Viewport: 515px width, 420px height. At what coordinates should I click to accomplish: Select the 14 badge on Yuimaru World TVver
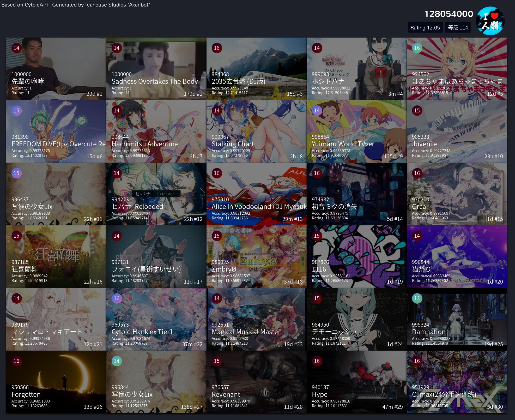(x=317, y=111)
